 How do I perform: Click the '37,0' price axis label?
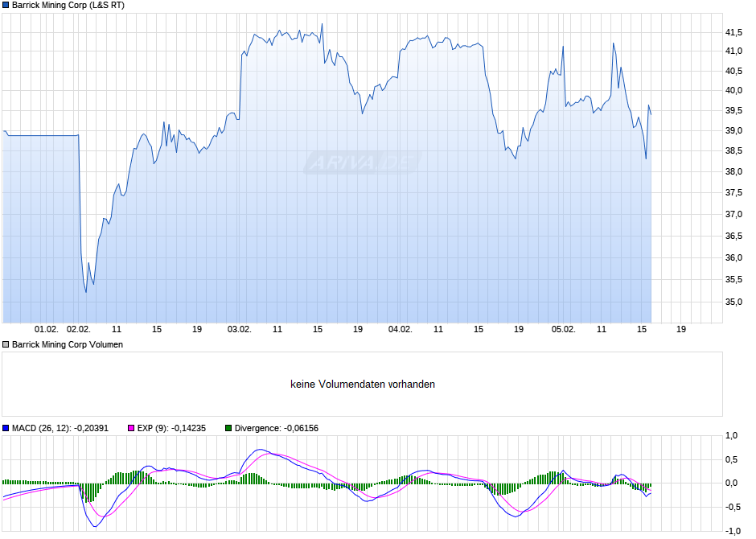click(733, 214)
